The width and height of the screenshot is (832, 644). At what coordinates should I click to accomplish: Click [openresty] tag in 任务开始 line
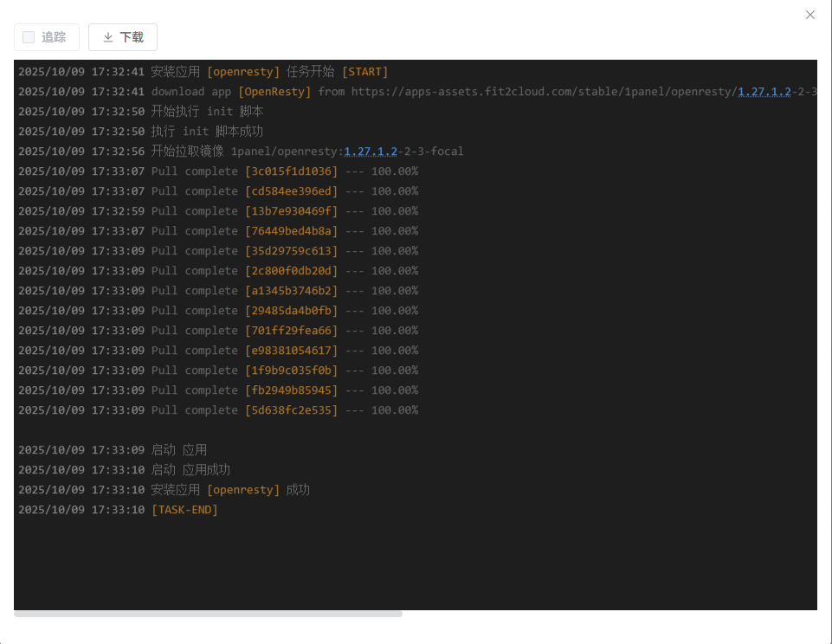click(x=243, y=72)
